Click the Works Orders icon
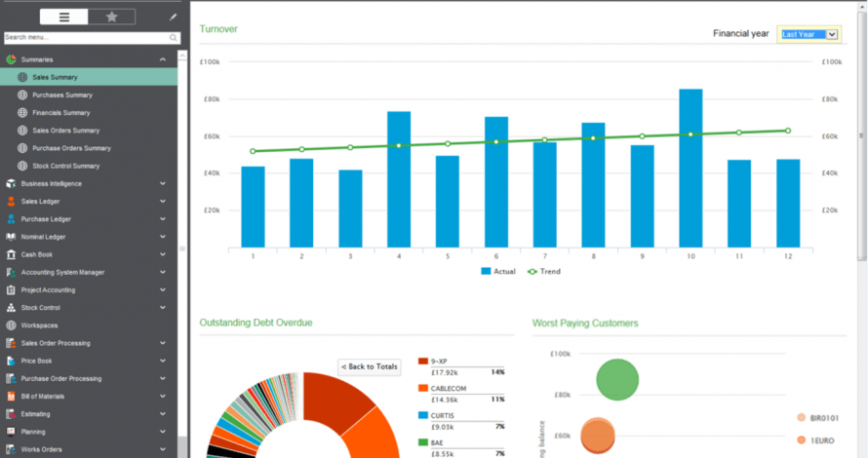Viewport: 868px width, 458px height. click(11, 449)
